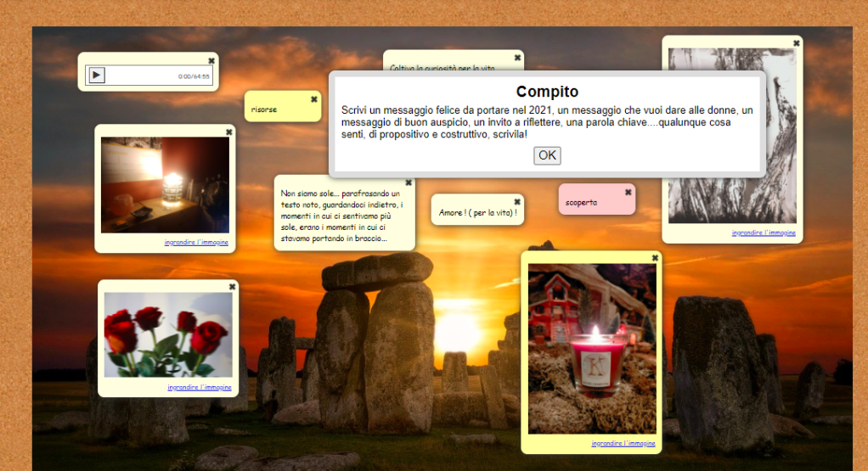Image resolution: width=868 pixels, height=471 pixels.
Task: Remove the red roses photo note
Action: click(232, 287)
